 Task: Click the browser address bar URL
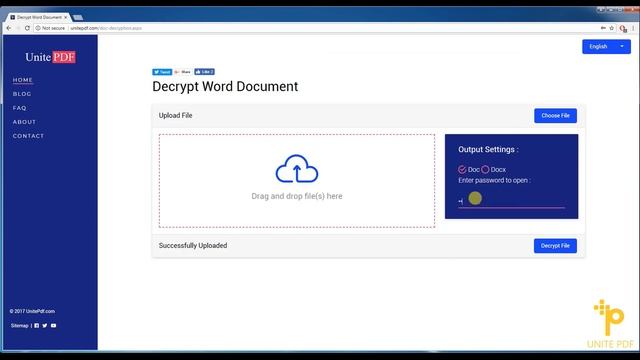pyautogui.click(x=106, y=28)
